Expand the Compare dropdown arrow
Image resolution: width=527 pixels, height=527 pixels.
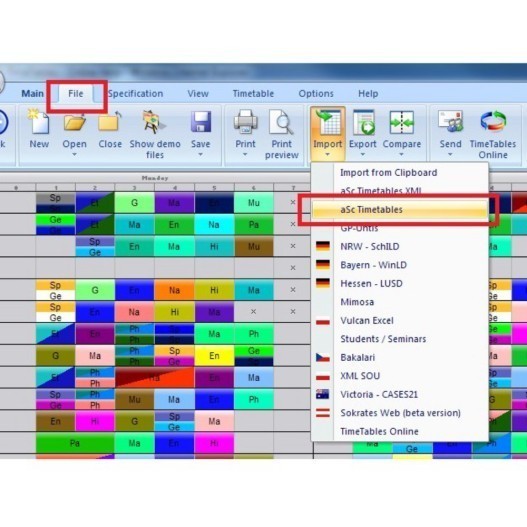[401, 155]
